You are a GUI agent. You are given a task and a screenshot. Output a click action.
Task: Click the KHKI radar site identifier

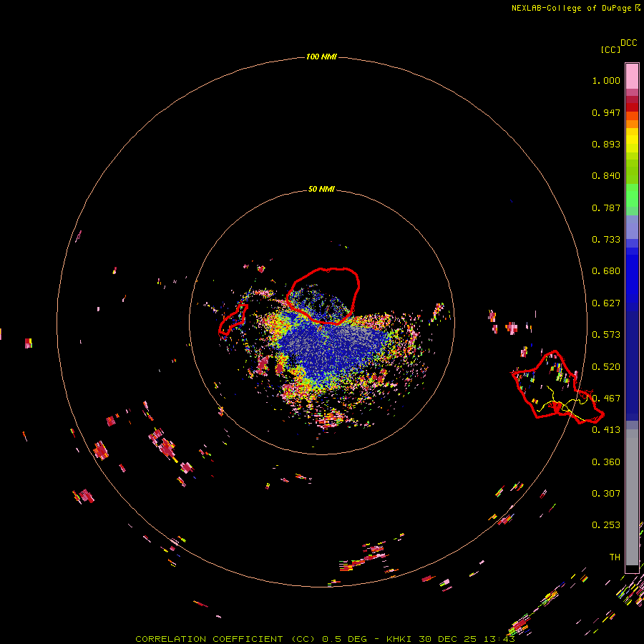pos(399,639)
